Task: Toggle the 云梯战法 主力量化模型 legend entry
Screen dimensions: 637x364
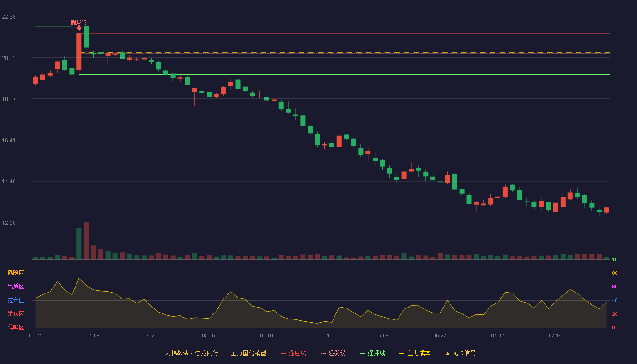Action: click(215, 353)
